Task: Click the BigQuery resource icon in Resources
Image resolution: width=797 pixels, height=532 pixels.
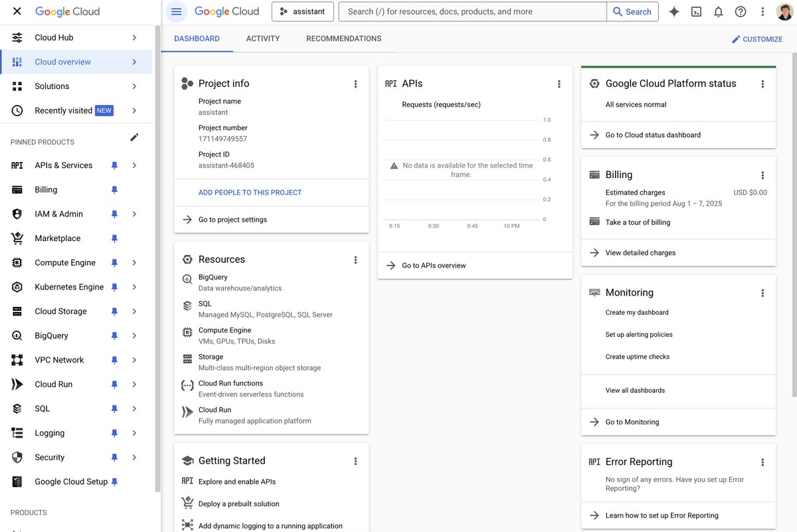Action: click(187, 280)
